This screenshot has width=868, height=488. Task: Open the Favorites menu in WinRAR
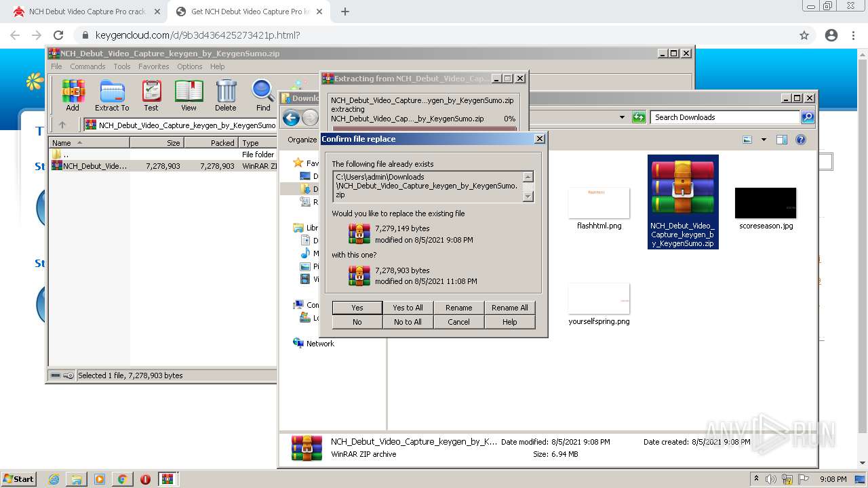tap(154, 66)
